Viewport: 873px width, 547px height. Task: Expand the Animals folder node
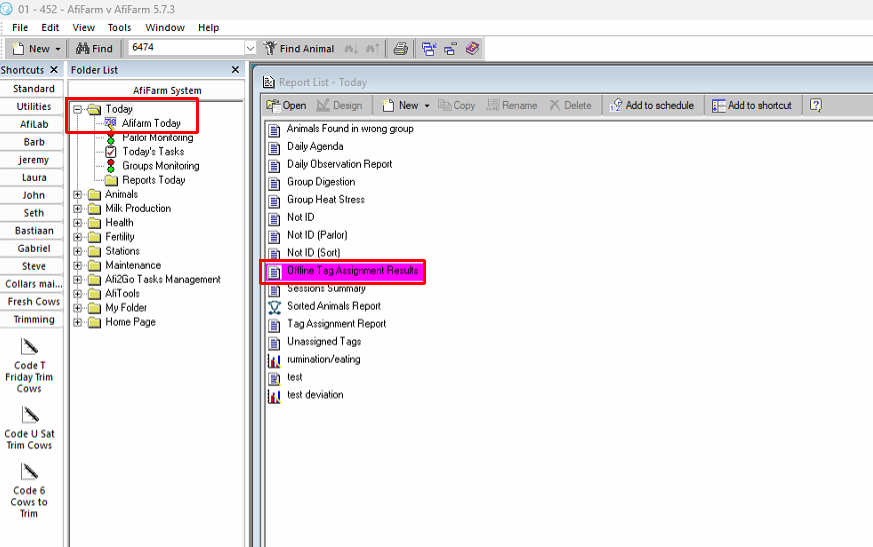coord(78,194)
